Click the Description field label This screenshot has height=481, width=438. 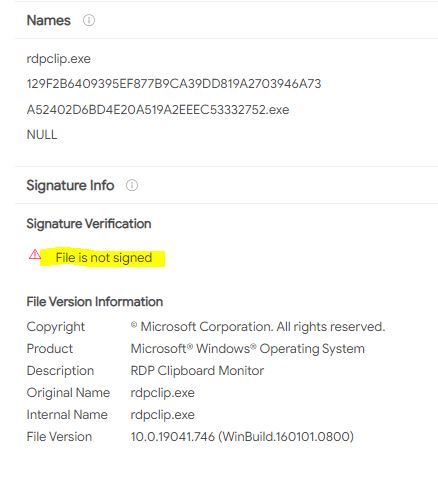pos(60,371)
